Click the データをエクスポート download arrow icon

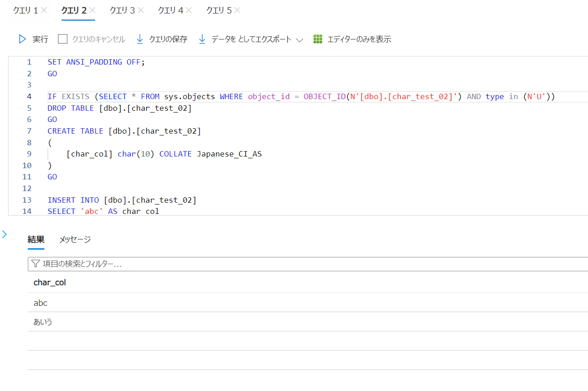coord(202,39)
